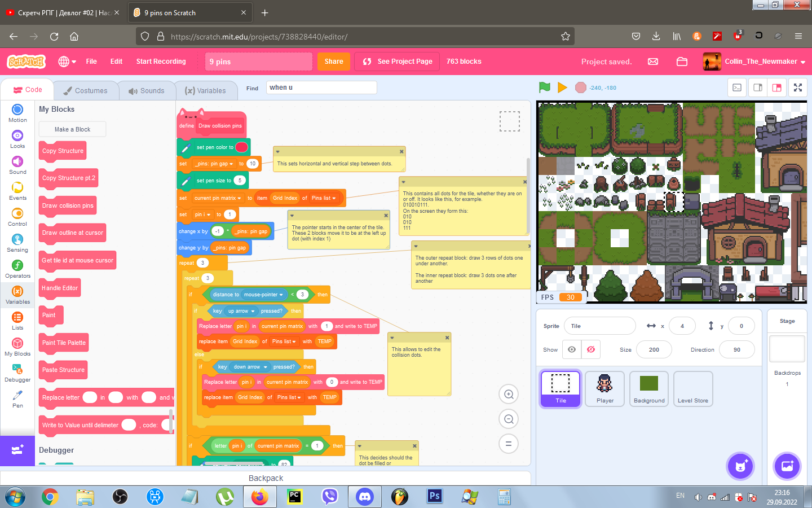Image resolution: width=812 pixels, height=508 pixels.
Task: Show the sprite using eye icon
Action: pyautogui.click(x=572, y=349)
